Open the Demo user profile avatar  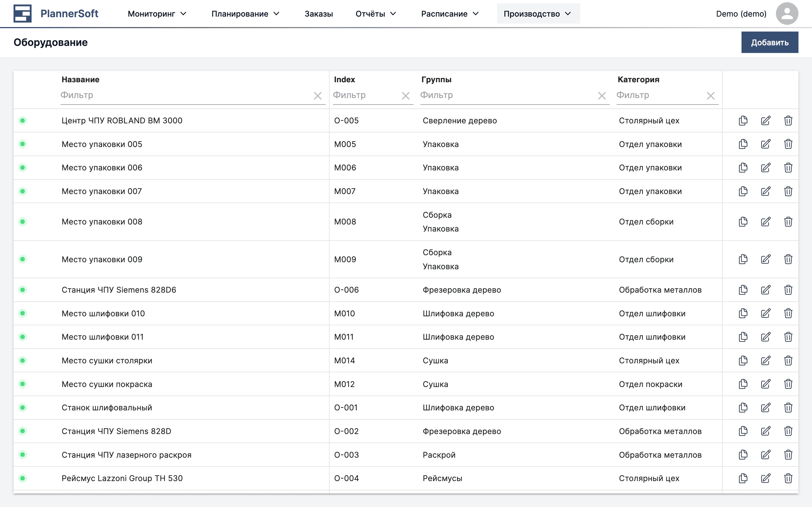point(787,14)
